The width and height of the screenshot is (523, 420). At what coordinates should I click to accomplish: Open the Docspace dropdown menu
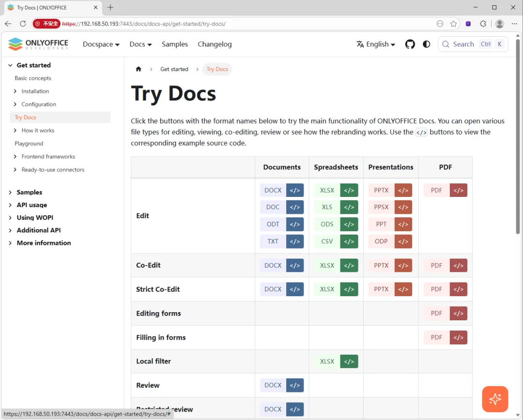[101, 44]
